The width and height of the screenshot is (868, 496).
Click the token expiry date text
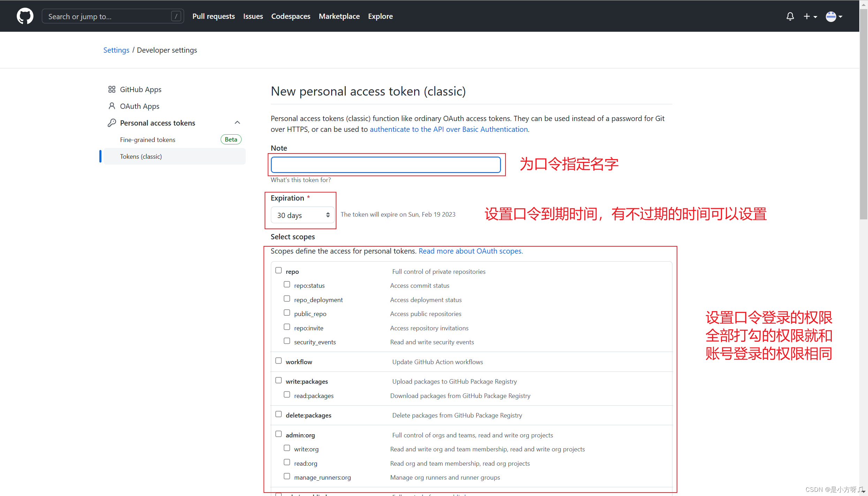click(x=398, y=214)
